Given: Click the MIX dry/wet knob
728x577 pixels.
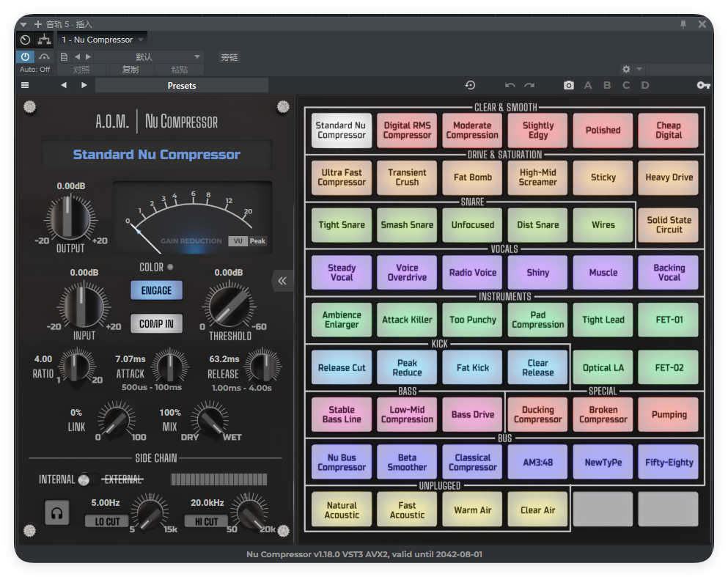Looking at the screenshot, I should [x=210, y=419].
